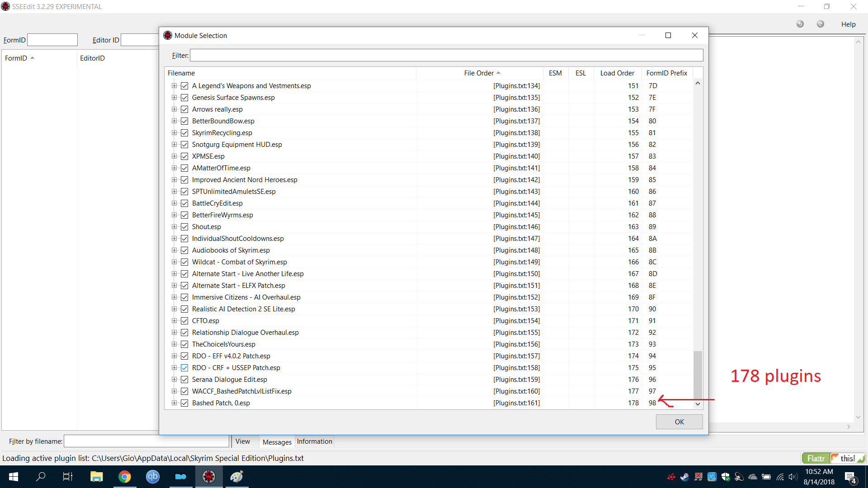
Task: Click the Flattr this! donation badge
Action: [x=834, y=458]
